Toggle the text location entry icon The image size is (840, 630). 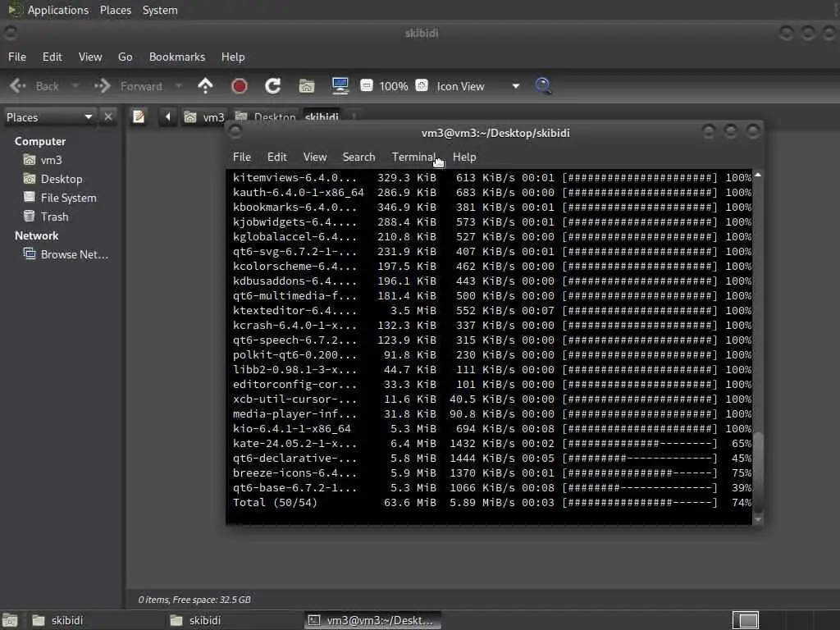tap(139, 116)
